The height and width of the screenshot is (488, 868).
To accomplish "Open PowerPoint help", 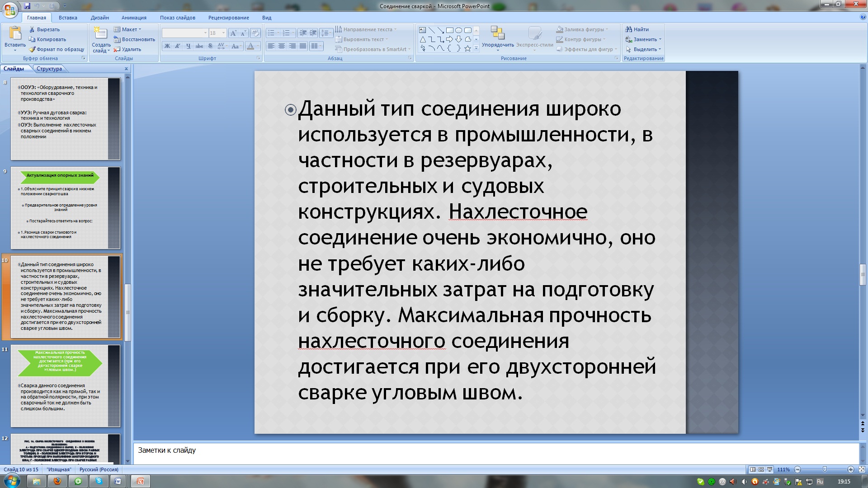I will click(863, 17).
